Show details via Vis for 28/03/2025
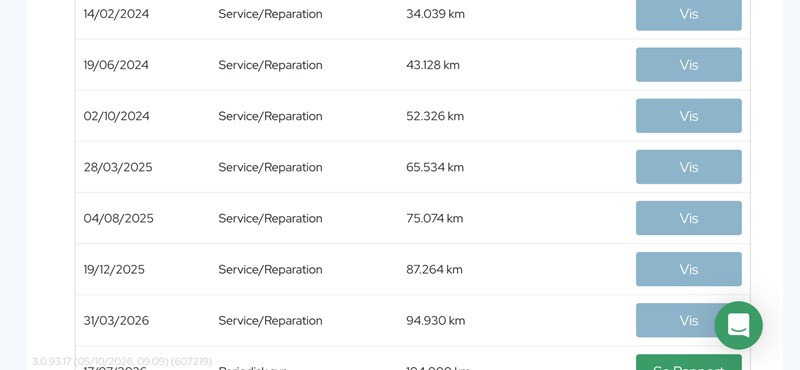 click(x=688, y=167)
